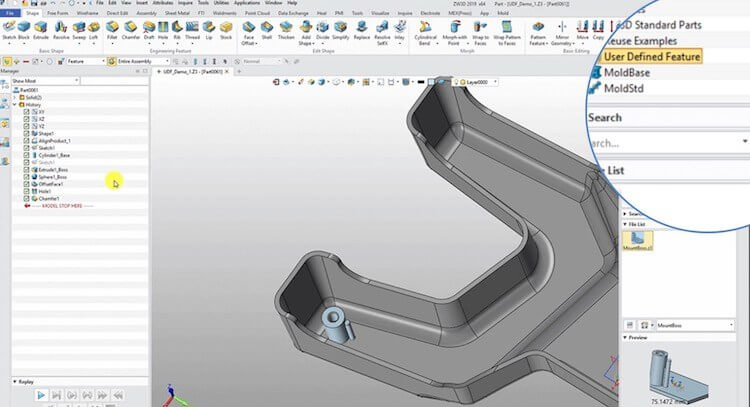Screen dimensions: 750x407
Task: Open the Sheet Metal ribbon tab
Action: tap(177, 13)
